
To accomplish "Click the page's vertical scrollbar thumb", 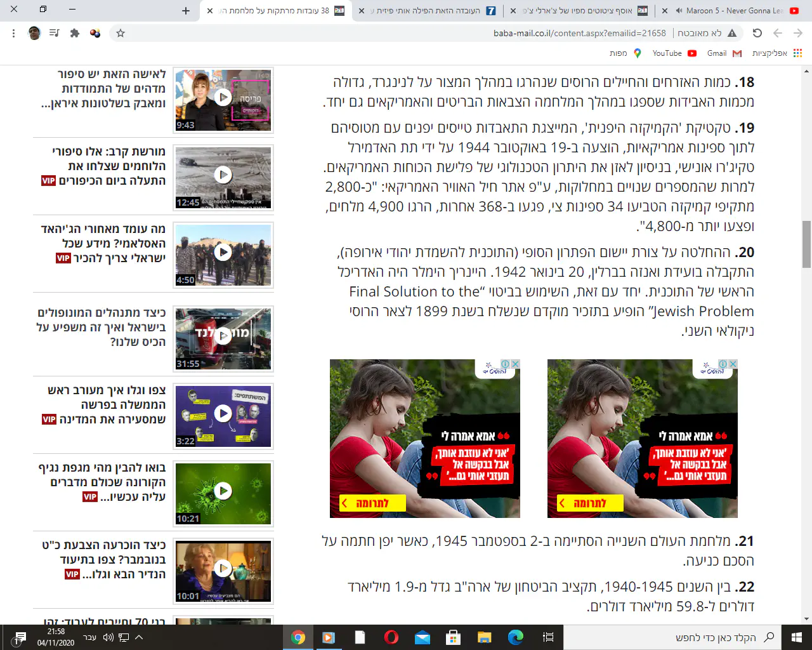I will pos(806,244).
